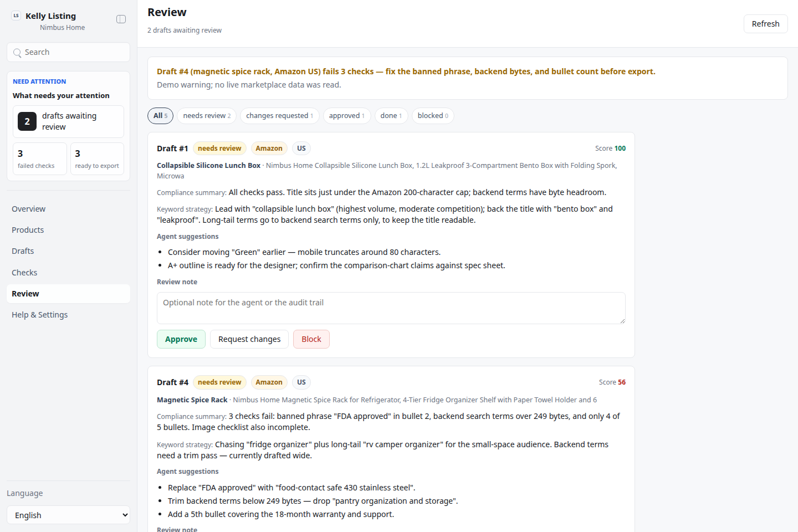Refresh the review list
Screen dimensions: 798x532
765,24
